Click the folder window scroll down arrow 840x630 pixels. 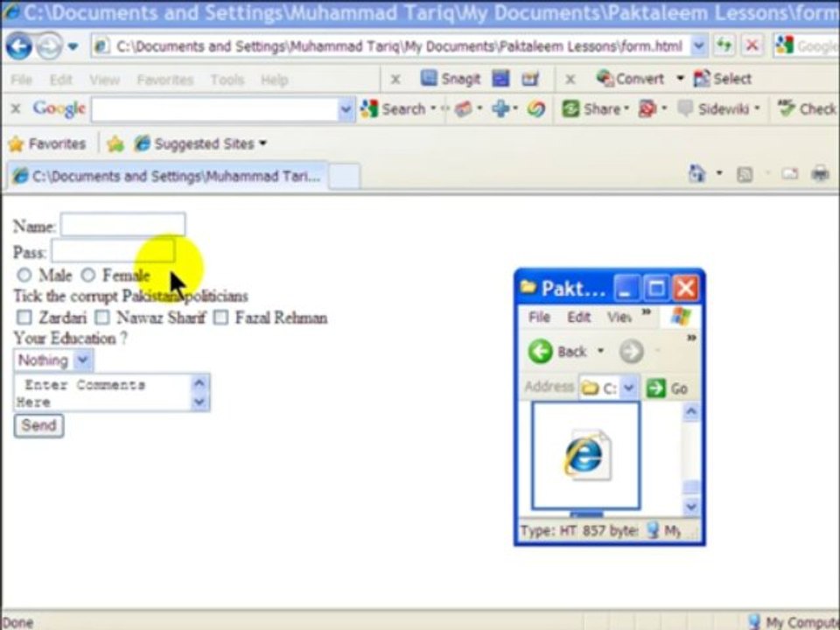(691, 505)
